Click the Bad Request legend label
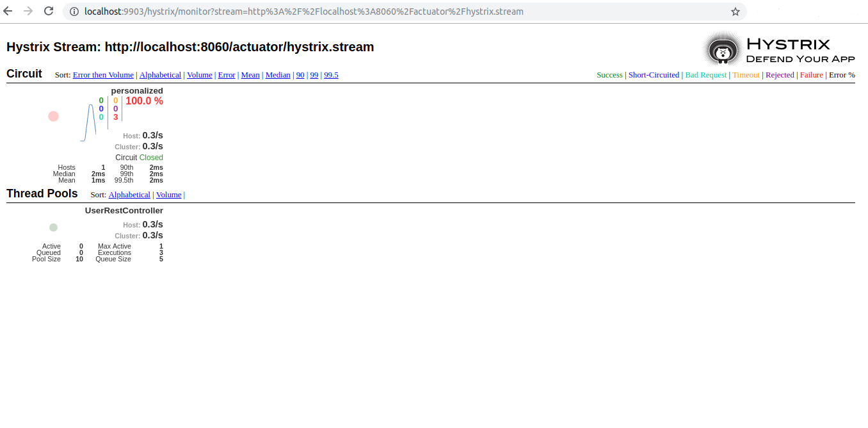 706,75
